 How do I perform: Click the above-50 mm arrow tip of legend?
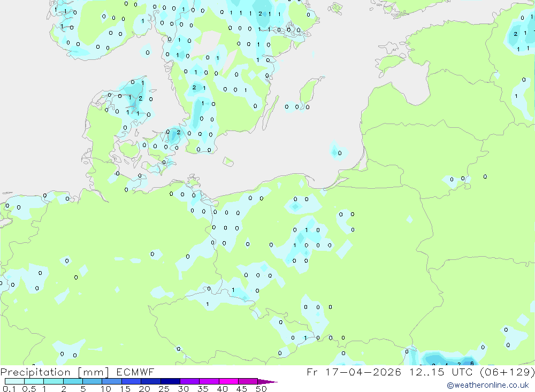(267, 382)
